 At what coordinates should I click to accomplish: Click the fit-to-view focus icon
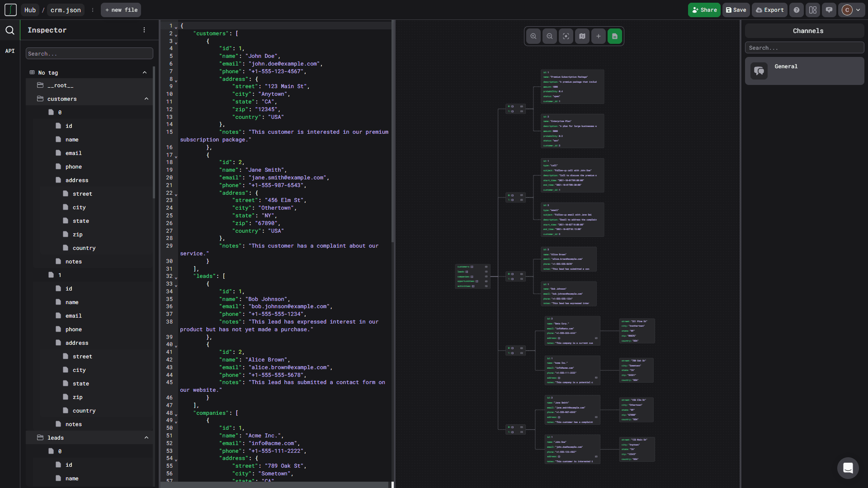pyautogui.click(x=566, y=36)
